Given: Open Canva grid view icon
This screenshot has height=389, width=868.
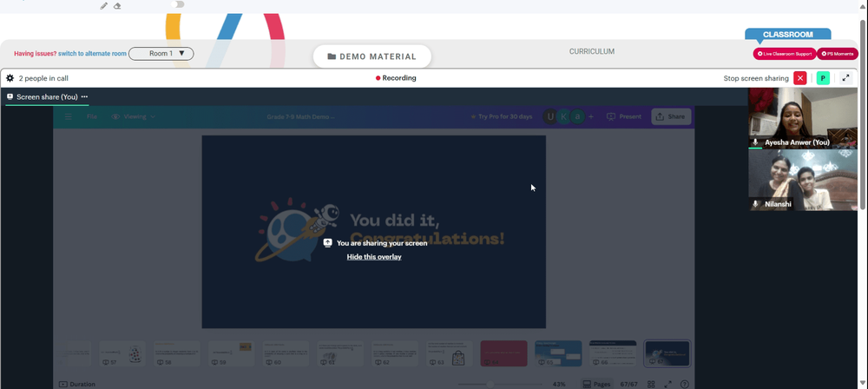Looking at the screenshot, I should point(651,384).
